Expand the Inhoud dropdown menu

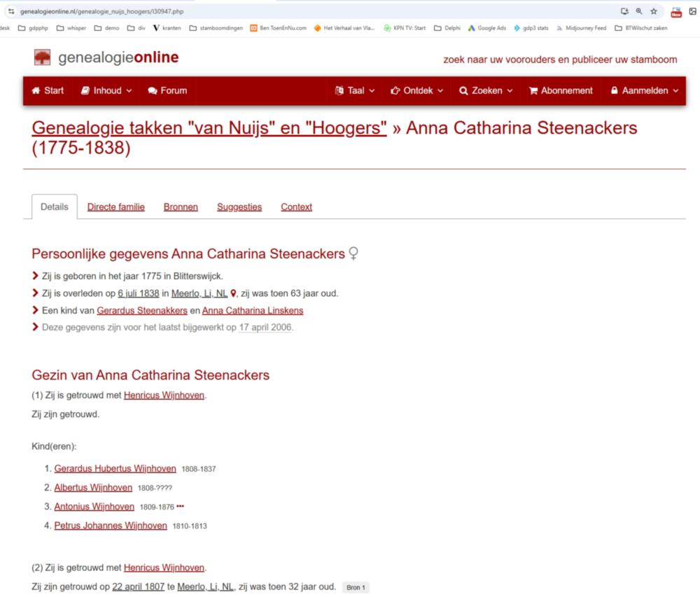coord(106,90)
